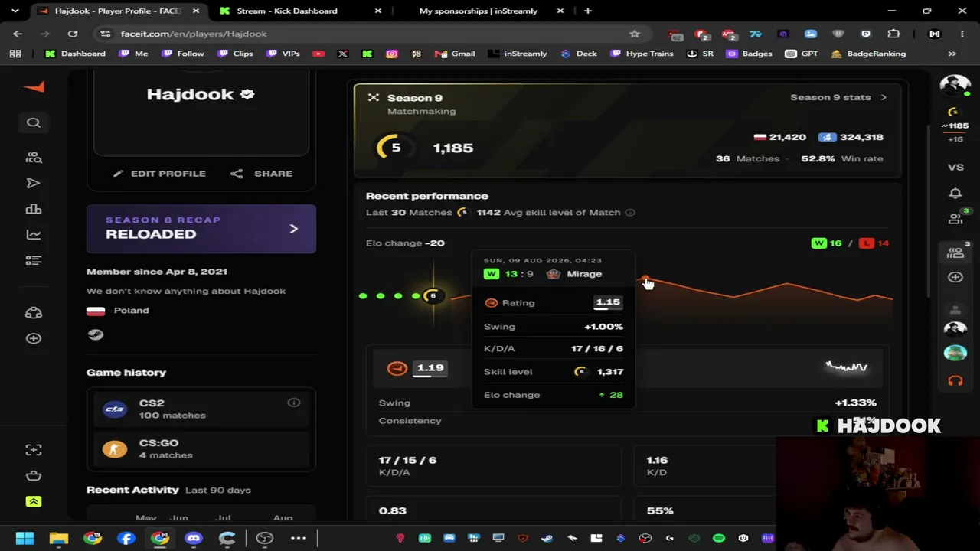Click the level 6 marker on Elo graph
This screenshot has width=980, height=551.
click(433, 295)
